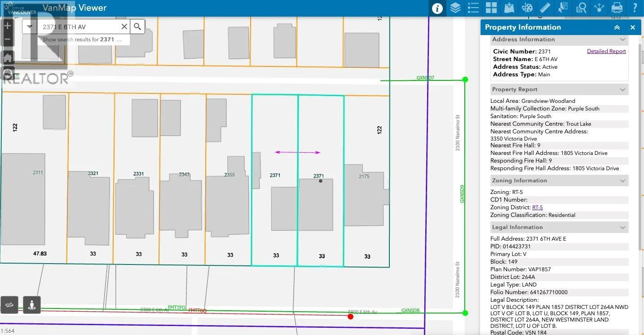The image size is (644, 335).
Task: Clear the address search text
Action: pyautogui.click(x=124, y=27)
